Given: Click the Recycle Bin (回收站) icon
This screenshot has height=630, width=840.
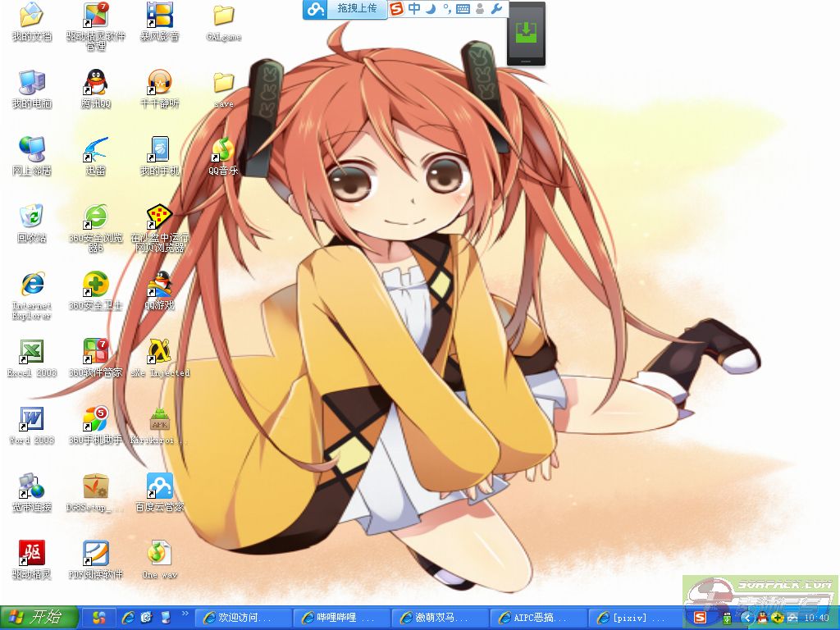Looking at the screenshot, I should tap(31, 217).
